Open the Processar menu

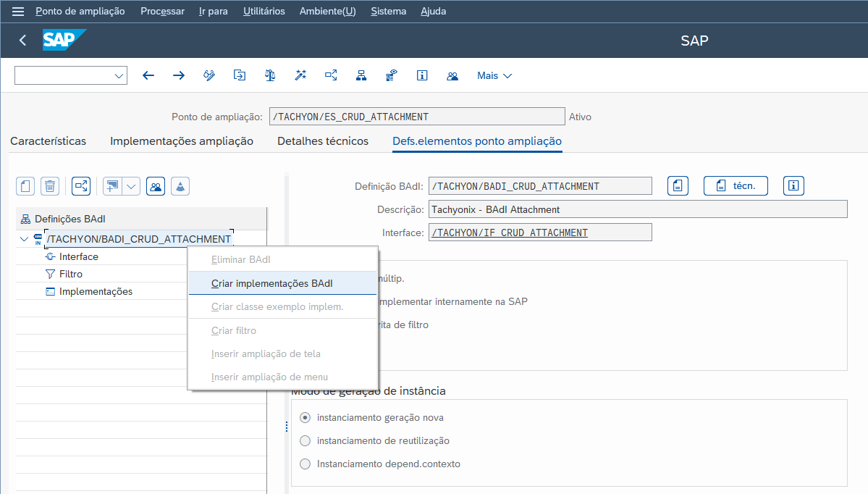pyautogui.click(x=162, y=11)
